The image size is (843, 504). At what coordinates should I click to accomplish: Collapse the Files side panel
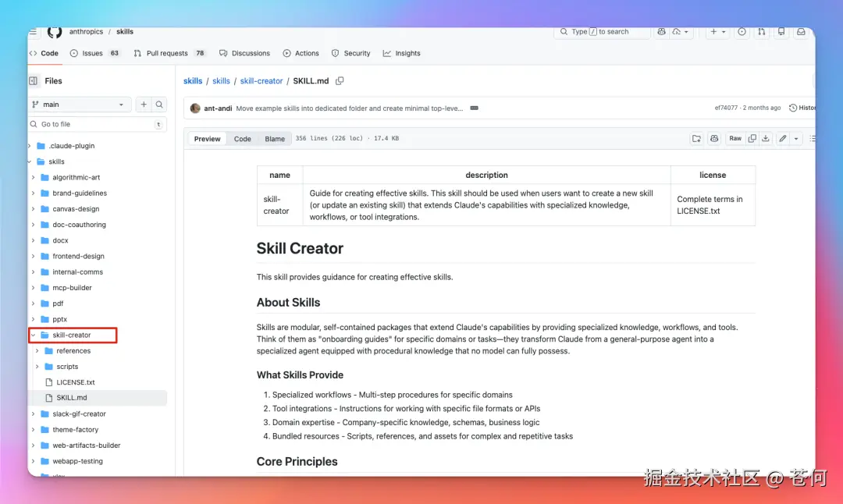(x=34, y=80)
